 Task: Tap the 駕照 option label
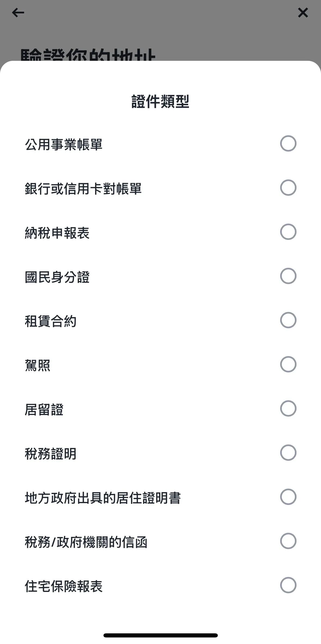coord(38,365)
